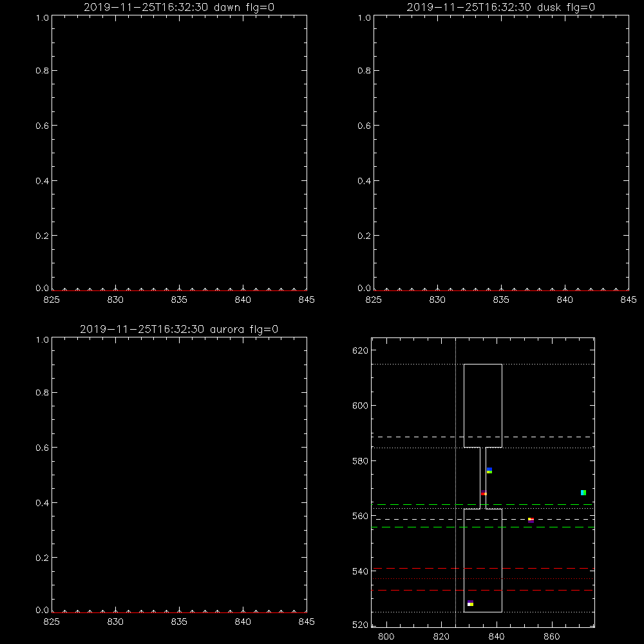
Task: Click y-axis label 0.4 of aurora plot
Action: pyautogui.click(x=42, y=503)
